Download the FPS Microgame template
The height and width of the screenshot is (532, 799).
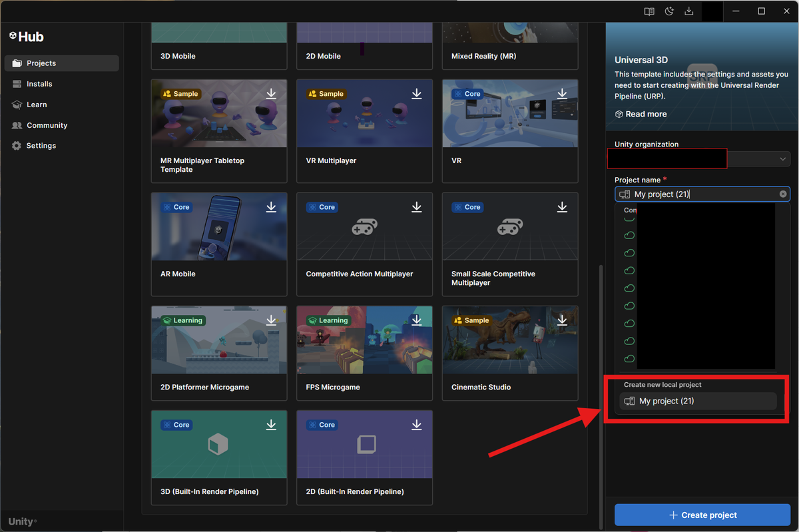416,320
